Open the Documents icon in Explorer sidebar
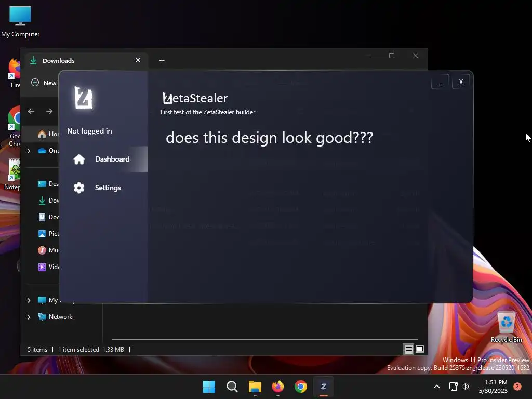The width and height of the screenshot is (532, 399). coord(42,217)
